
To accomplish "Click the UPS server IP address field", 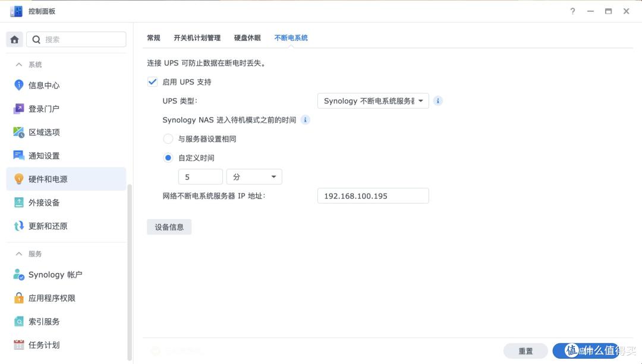I will (373, 196).
